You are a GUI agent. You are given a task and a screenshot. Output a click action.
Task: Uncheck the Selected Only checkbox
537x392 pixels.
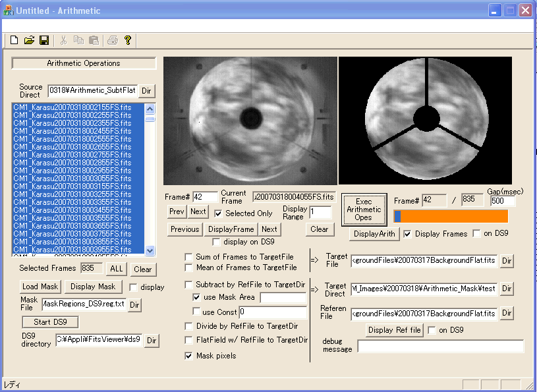click(219, 213)
